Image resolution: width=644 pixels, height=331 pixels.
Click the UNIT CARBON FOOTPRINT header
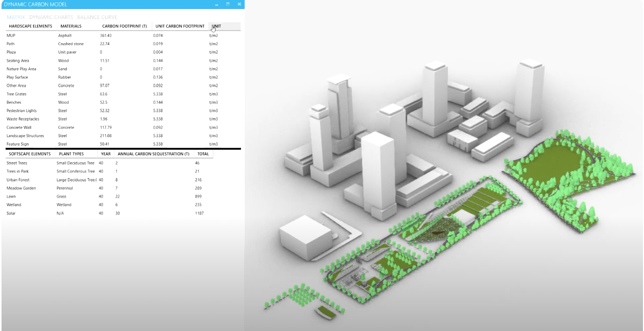point(180,26)
